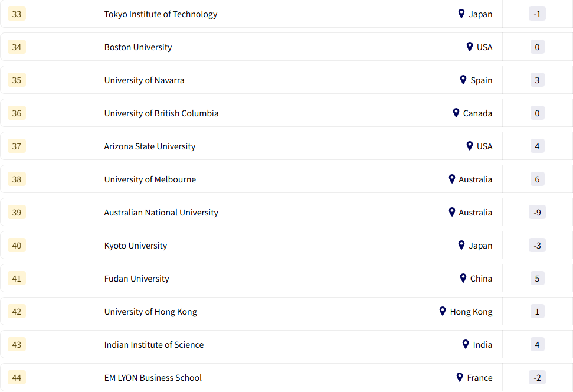Viewport: 573px width, 392px height.
Task: Select the India pin beside Indian Institute of Science
Action: coord(464,344)
